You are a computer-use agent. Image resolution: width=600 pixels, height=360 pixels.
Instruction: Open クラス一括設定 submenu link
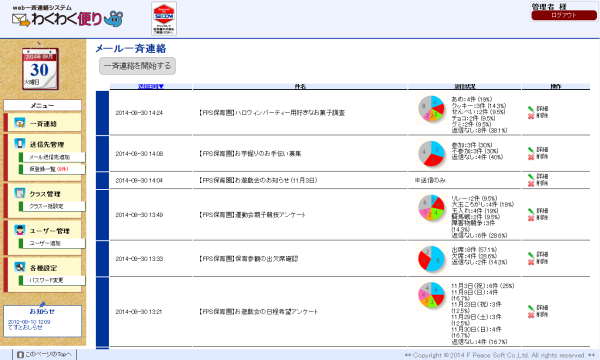tap(46, 206)
